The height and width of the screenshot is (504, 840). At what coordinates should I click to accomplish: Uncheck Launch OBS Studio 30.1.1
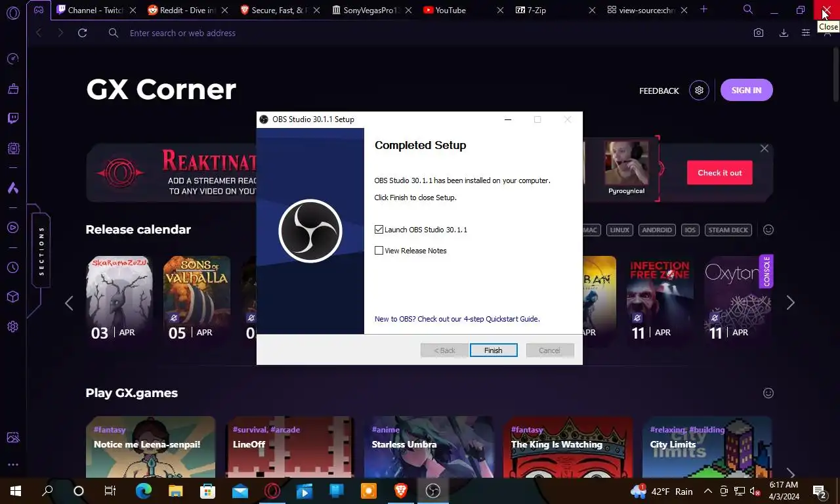pos(379,230)
